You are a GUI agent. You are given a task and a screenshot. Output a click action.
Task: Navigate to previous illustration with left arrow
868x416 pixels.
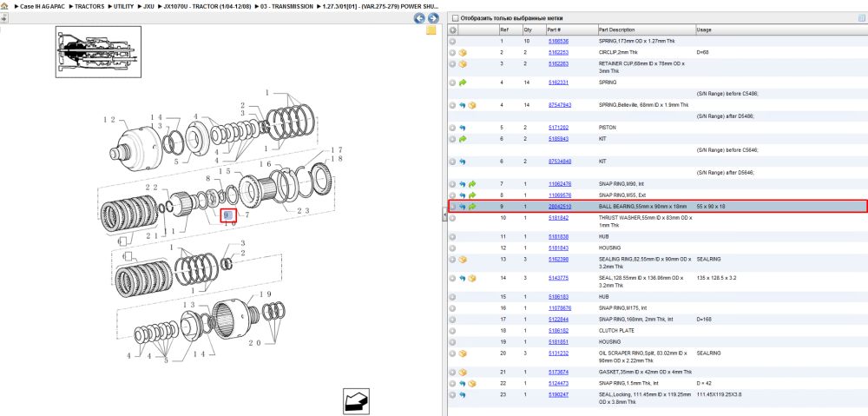tap(419, 18)
